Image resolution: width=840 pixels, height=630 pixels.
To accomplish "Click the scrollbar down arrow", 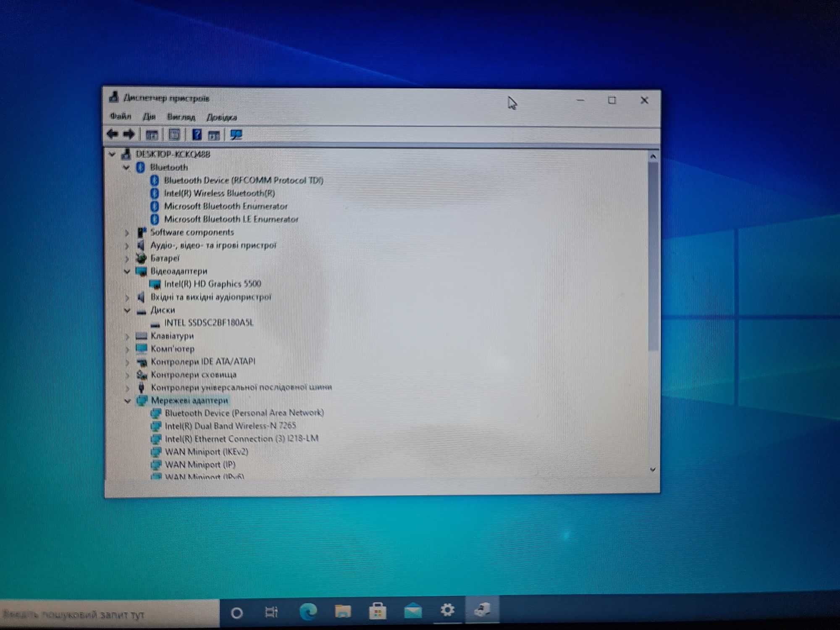I will [x=653, y=470].
